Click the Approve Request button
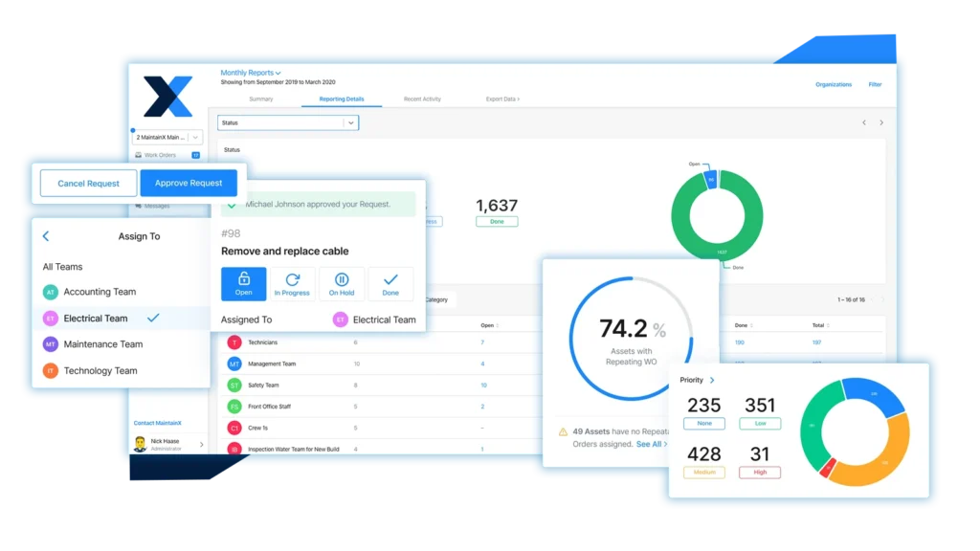 click(189, 183)
